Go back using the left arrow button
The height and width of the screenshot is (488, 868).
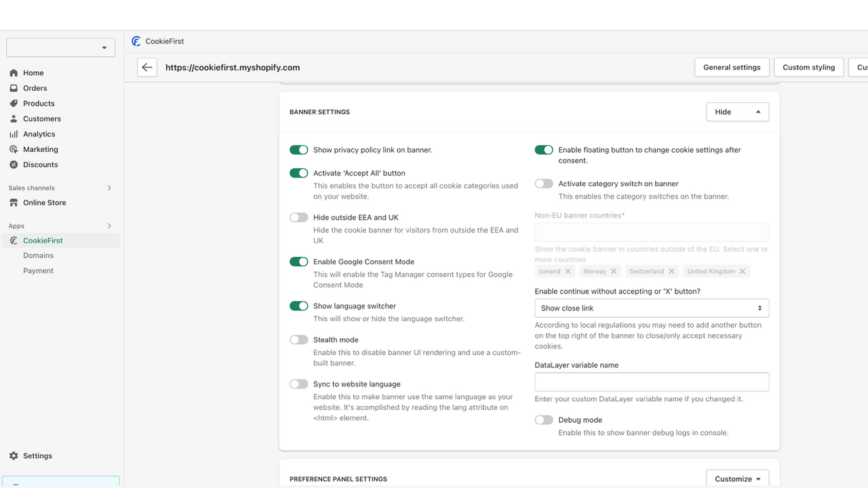(147, 67)
